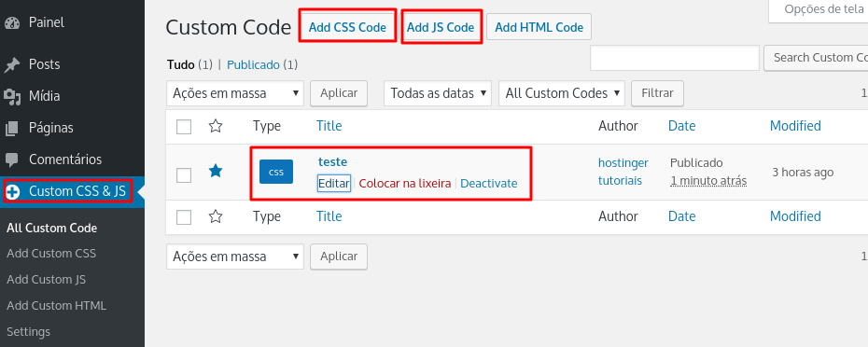Open the Todas as datas dropdown
Viewport: 868px width, 347px height.
pos(438,93)
